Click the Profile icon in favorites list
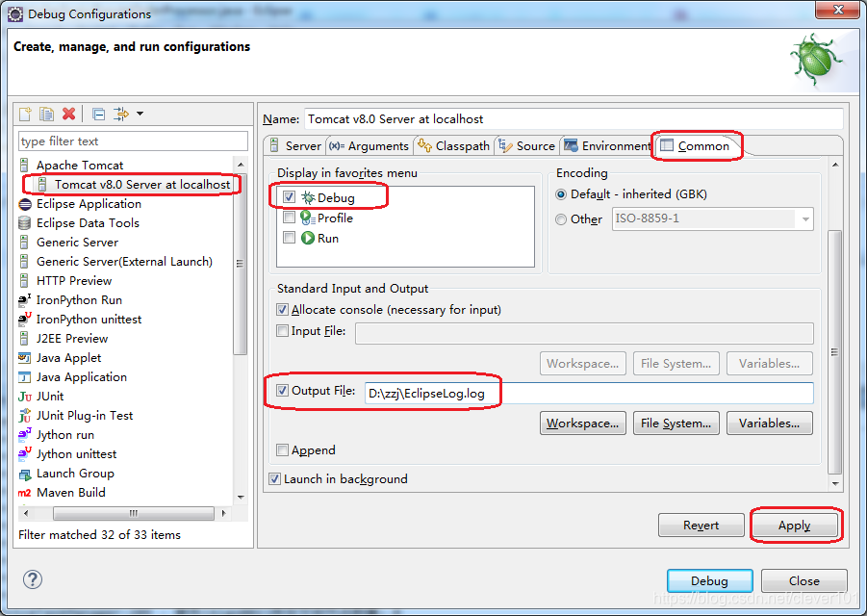This screenshot has height=616, width=867. click(308, 218)
